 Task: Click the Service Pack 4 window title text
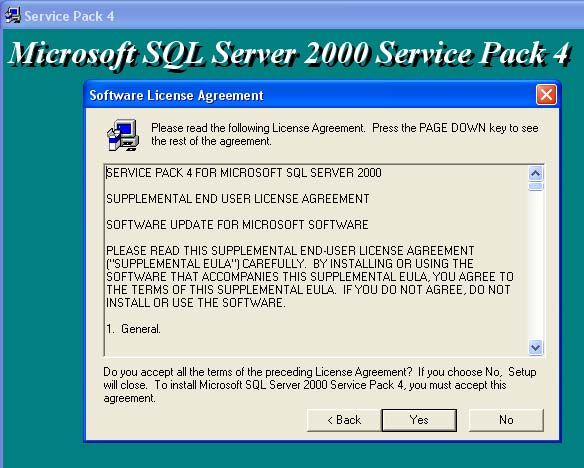pos(69,16)
